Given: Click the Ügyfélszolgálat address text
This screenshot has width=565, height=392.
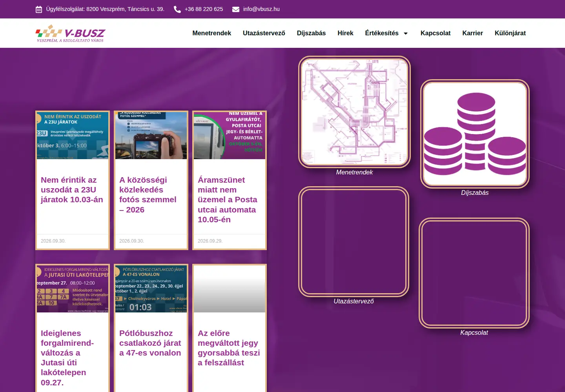Looking at the screenshot, I should coord(105,9).
